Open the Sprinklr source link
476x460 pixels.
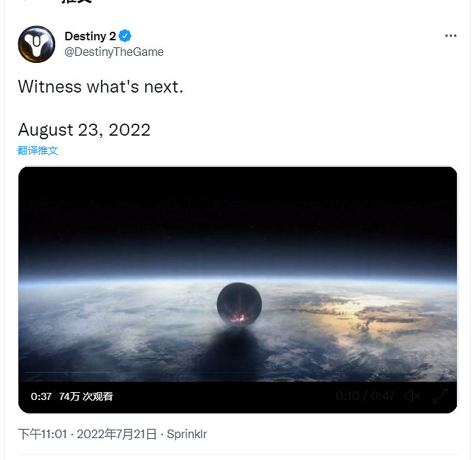(187, 434)
